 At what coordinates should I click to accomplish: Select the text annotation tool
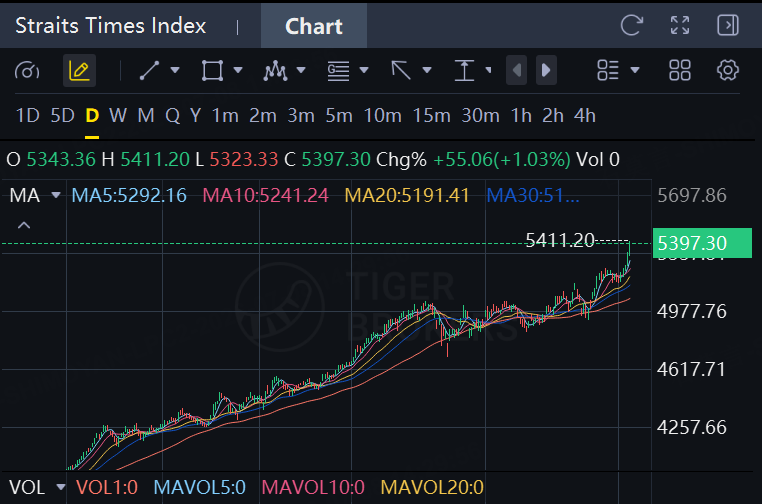[x=464, y=70]
